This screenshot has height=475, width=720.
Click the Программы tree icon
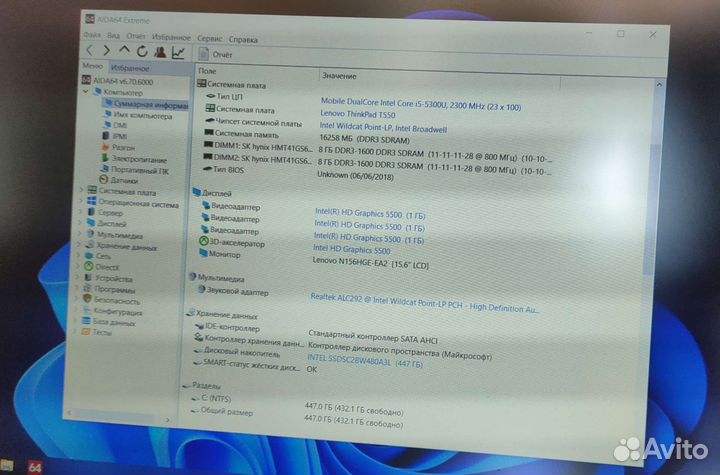88,288
